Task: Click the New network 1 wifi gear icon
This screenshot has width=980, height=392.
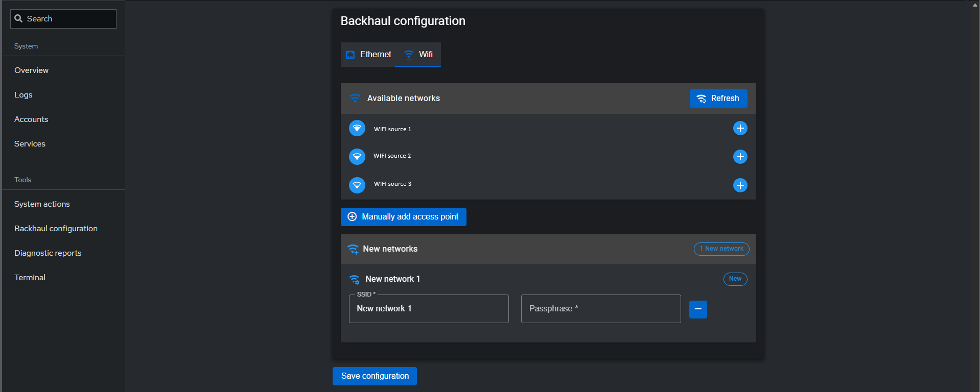Action: (355, 279)
